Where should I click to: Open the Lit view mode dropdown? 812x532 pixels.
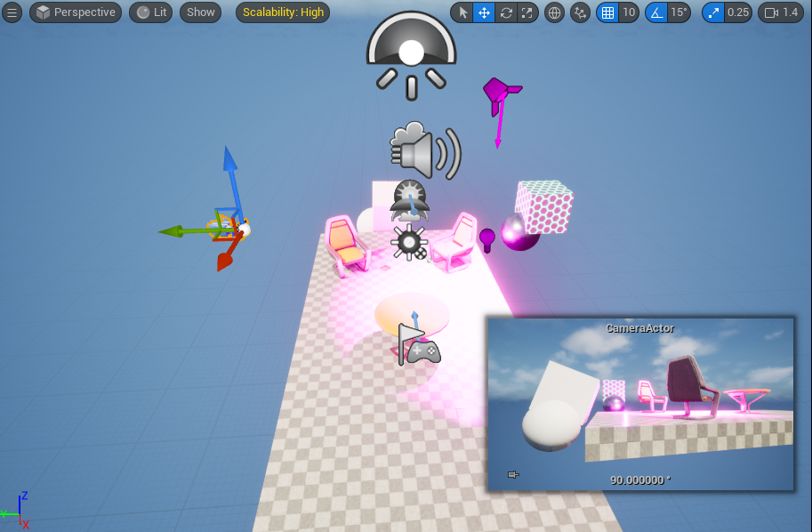151,12
